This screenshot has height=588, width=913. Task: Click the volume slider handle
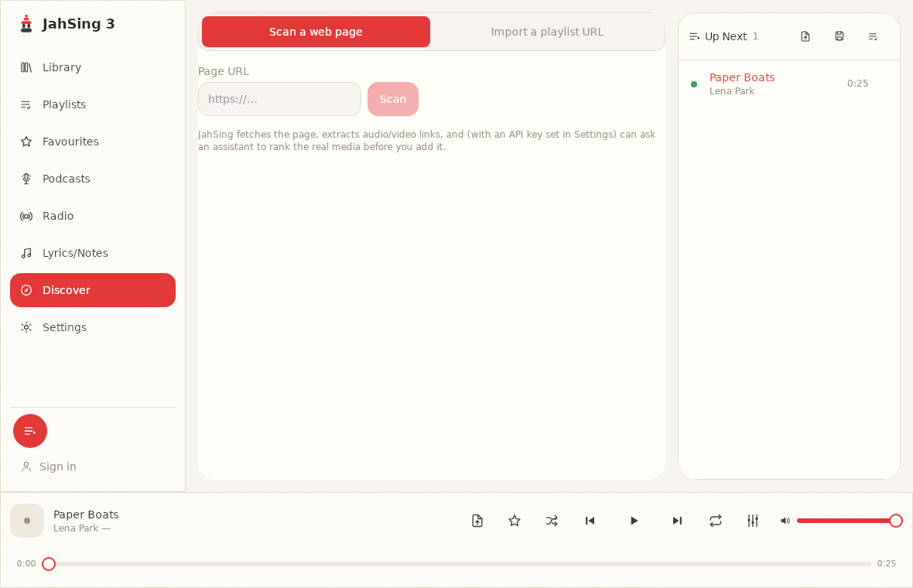[x=896, y=521]
